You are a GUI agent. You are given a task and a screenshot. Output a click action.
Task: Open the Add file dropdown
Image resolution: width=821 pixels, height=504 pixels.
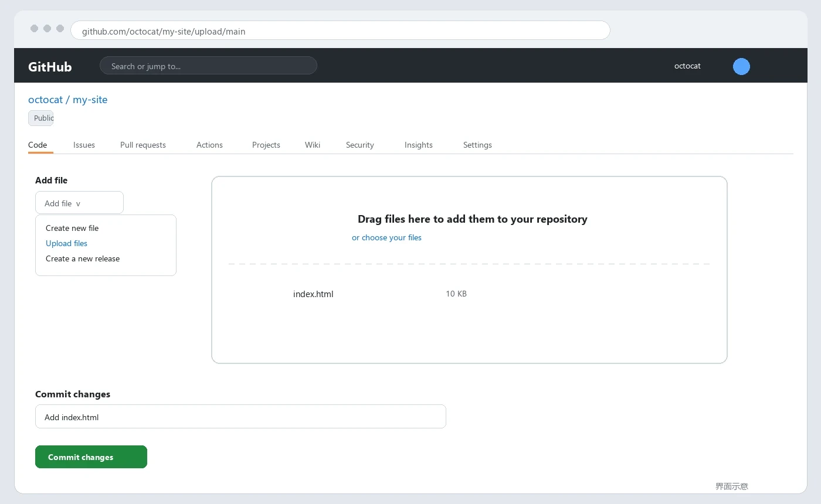click(x=79, y=203)
